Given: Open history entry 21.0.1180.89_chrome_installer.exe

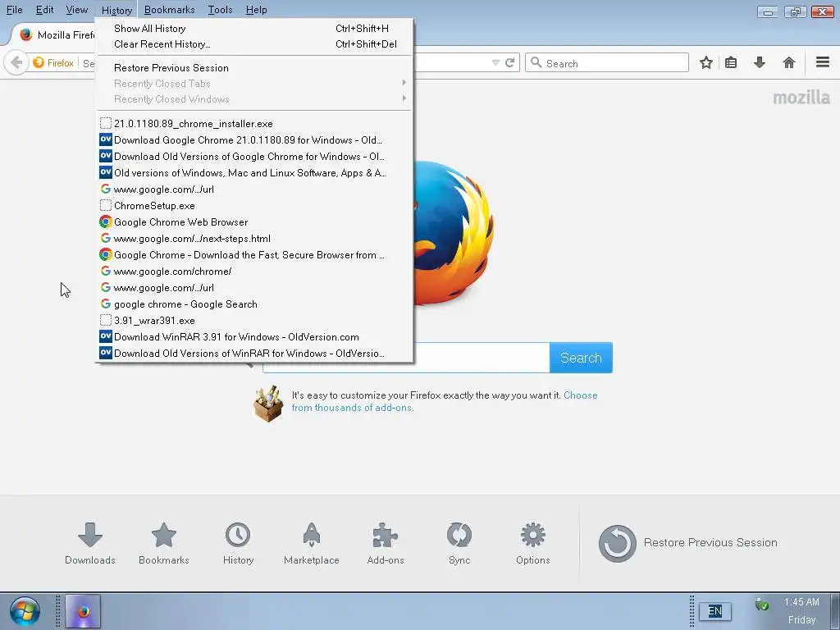Looking at the screenshot, I should 254,124.
